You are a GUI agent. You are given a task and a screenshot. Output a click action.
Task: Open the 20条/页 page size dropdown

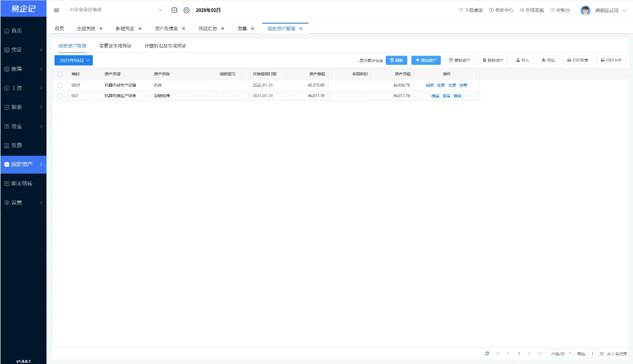(560, 354)
